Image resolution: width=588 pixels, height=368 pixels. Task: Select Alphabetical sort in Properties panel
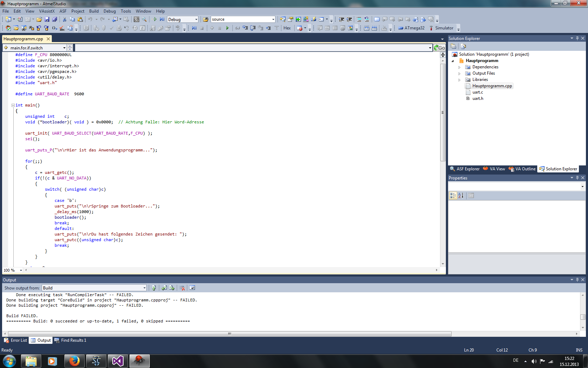click(461, 196)
